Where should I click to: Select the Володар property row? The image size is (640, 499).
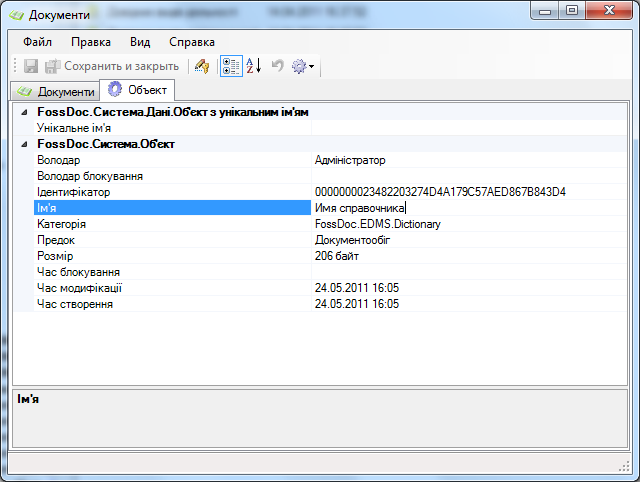coord(160,160)
